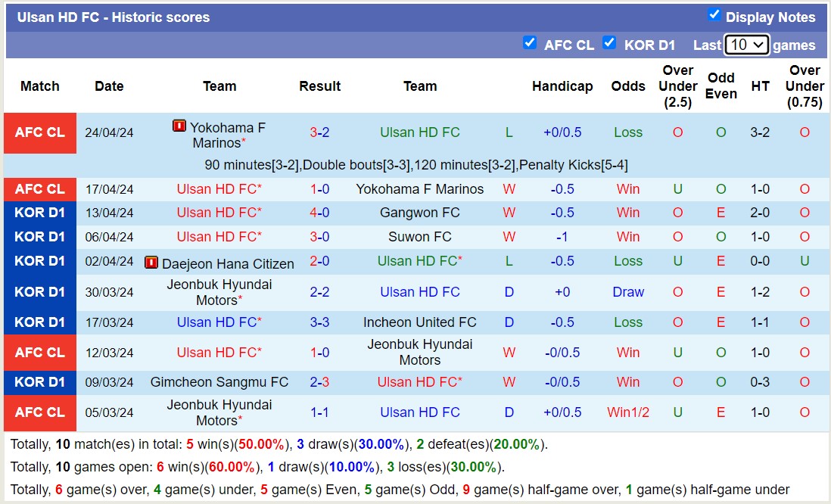Viewport: 831px width, 504px height.
Task: Select Suwon FC team name
Action: [420, 236]
